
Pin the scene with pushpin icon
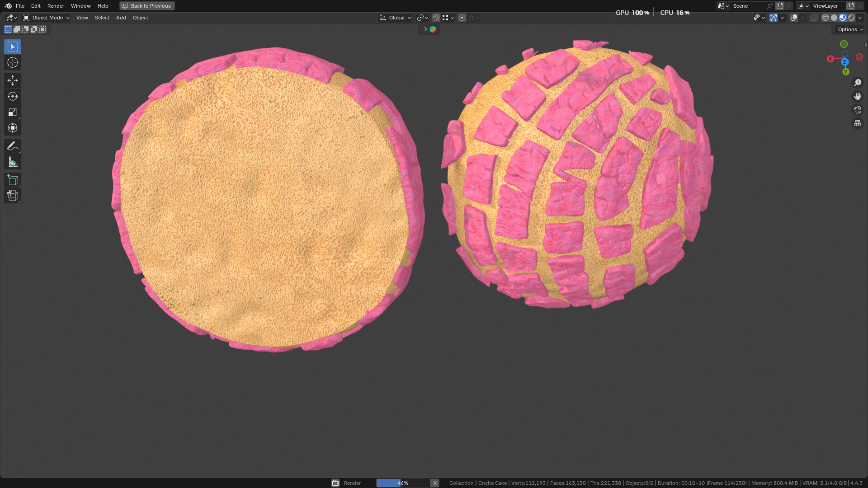tap(770, 6)
